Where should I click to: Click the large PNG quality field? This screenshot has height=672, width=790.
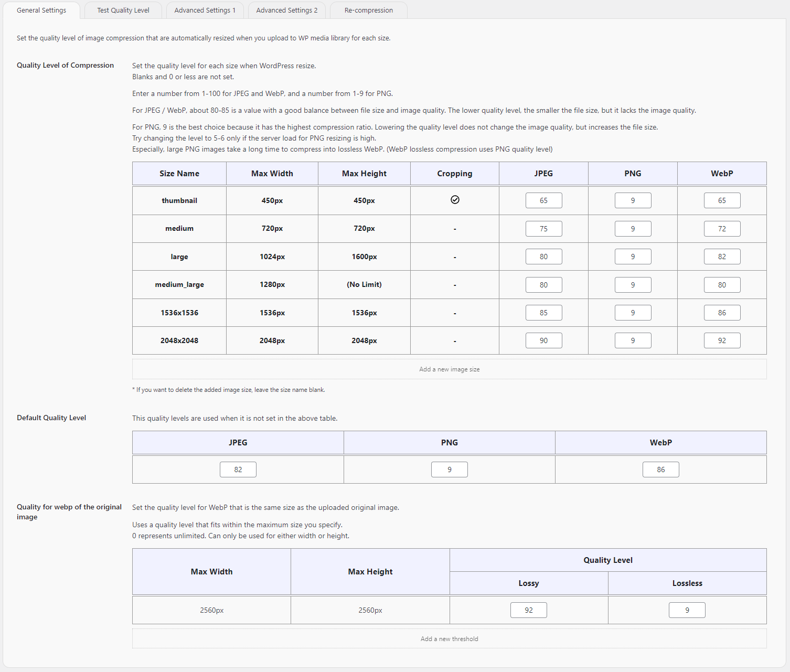(x=633, y=257)
